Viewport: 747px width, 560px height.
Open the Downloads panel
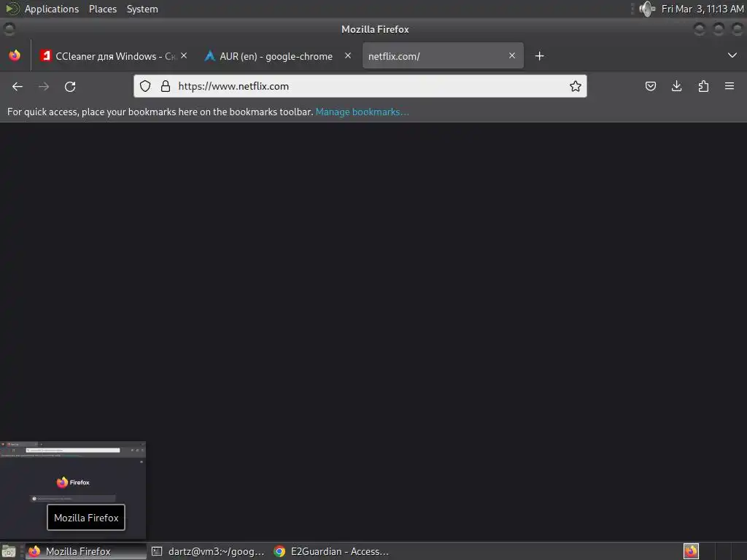pyautogui.click(x=676, y=86)
